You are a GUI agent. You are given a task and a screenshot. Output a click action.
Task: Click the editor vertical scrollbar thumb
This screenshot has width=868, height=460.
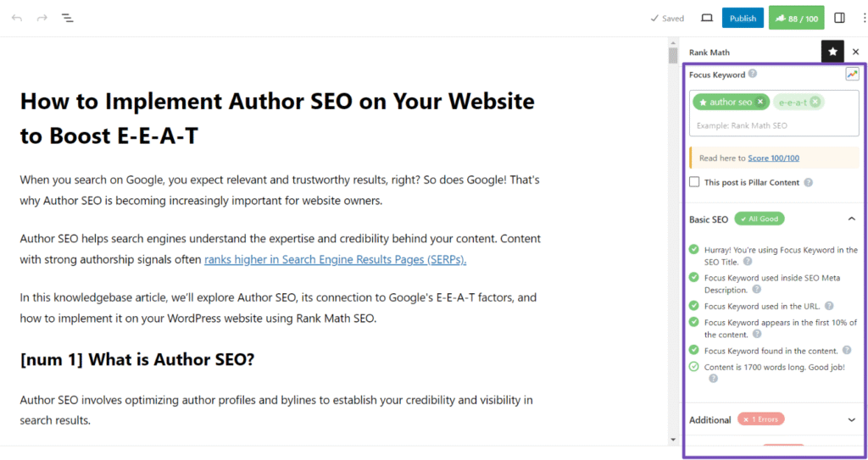(673, 56)
